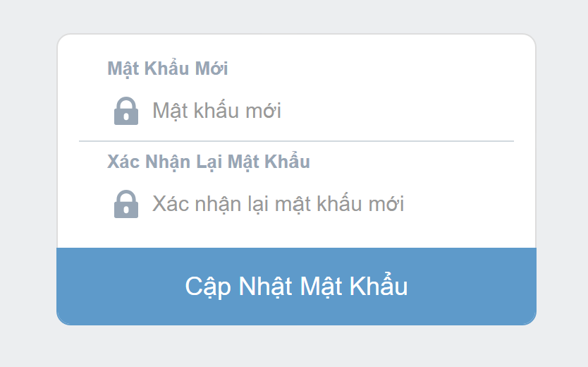588x367 pixels.
Task: Click the bold heading above the confirm field
Action: (x=209, y=162)
